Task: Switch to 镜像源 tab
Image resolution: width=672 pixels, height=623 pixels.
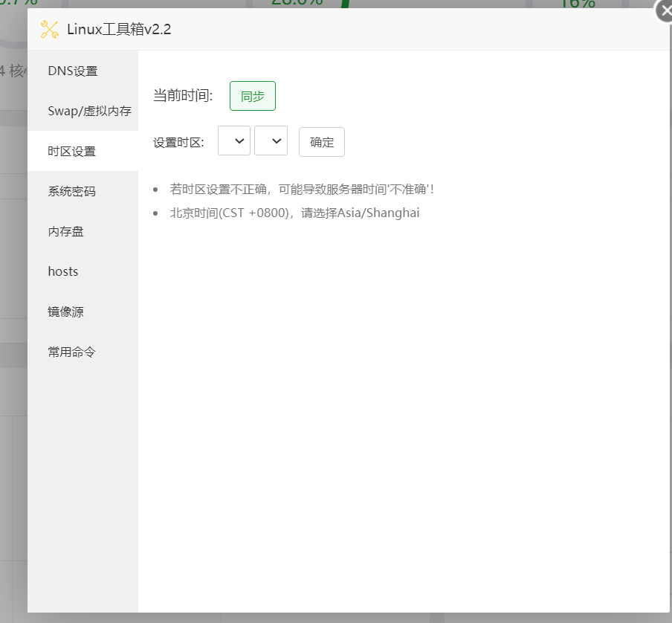Action: pyautogui.click(x=83, y=312)
